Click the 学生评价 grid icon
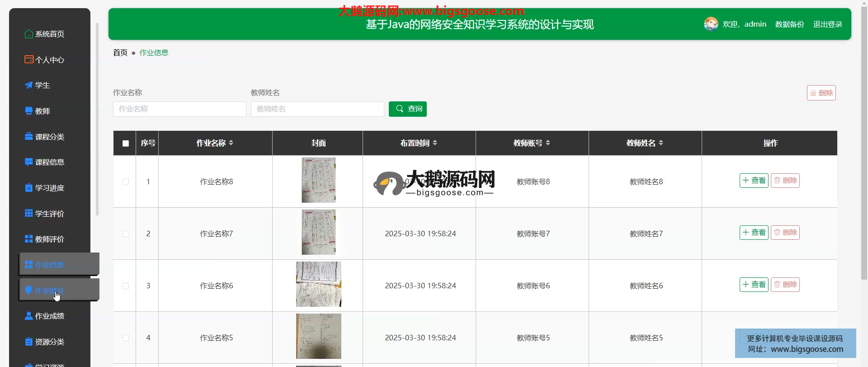 click(x=28, y=213)
